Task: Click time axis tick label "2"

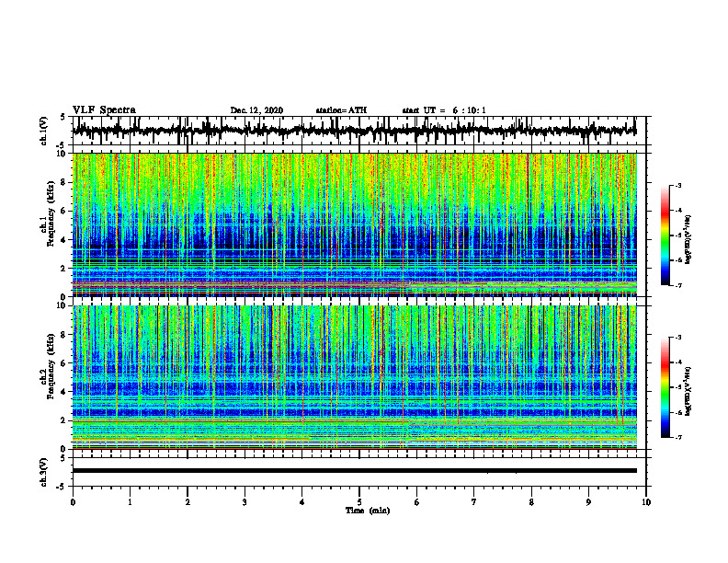Action: pos(188,502)
